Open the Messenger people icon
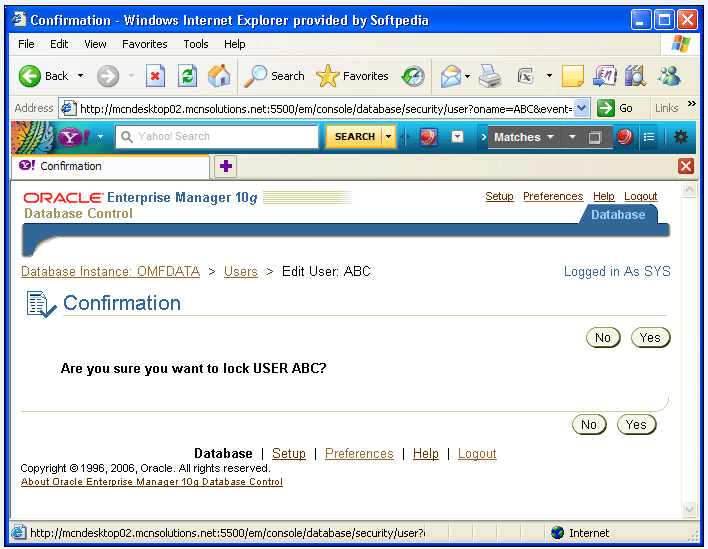The image size is (708, 549). click(669, 76)
